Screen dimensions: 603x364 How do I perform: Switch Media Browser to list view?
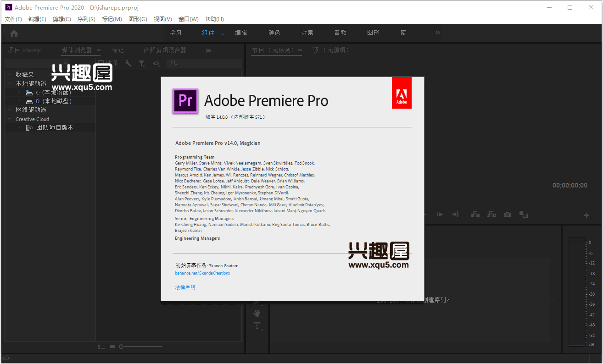coord(101,347)
